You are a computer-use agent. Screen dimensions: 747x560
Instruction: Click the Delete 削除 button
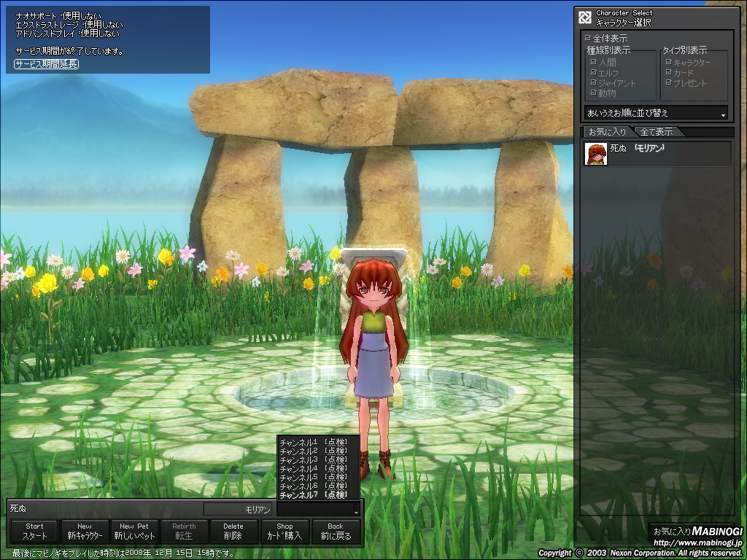click(x=233, y=531)
